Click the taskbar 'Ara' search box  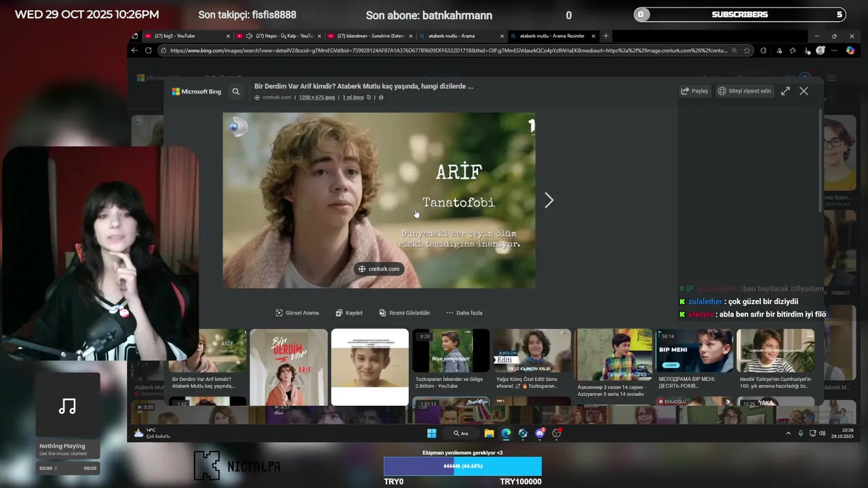tap(462, 433)
